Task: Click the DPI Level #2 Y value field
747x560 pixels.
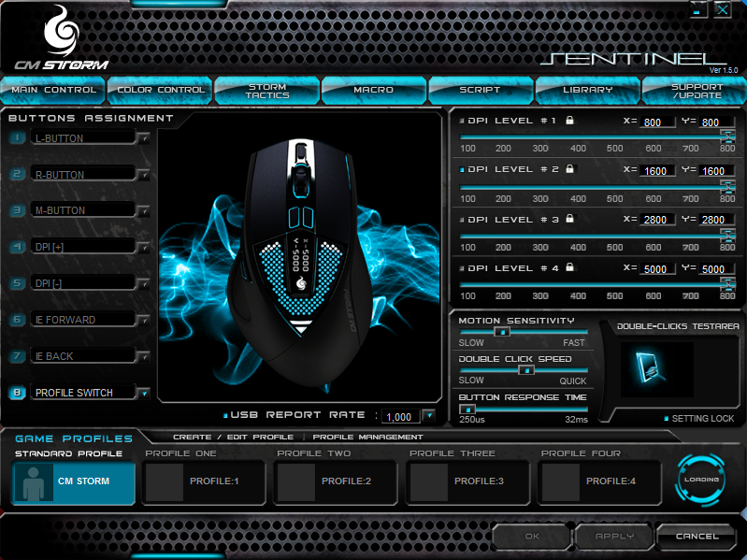Action: (716, 170)
